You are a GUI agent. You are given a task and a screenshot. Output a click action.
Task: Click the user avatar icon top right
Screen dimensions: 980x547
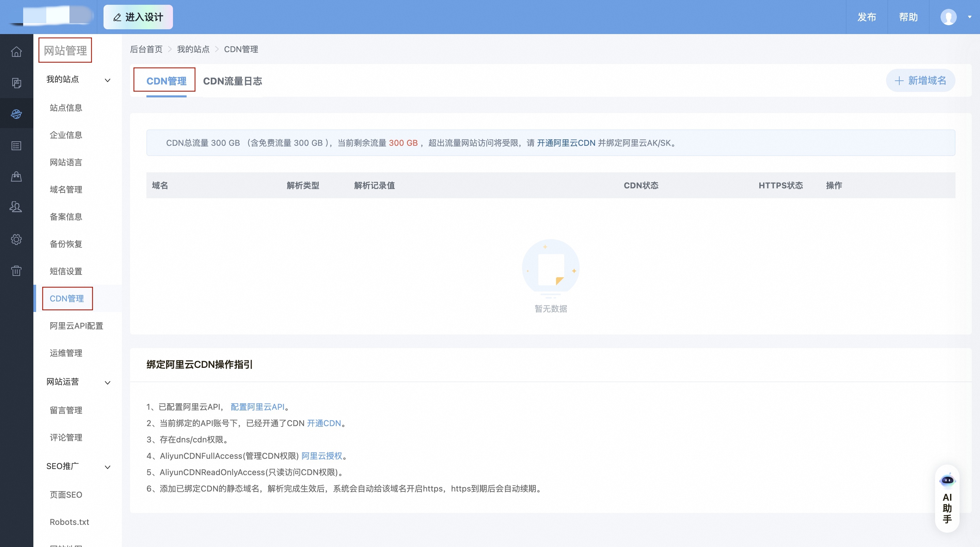(x=948, y=17)
